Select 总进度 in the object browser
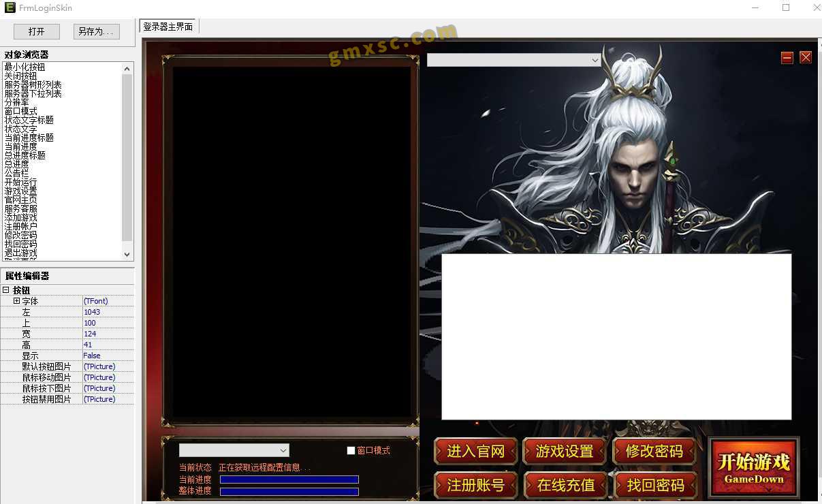The image size is (822, 504). tap(17, 164)
